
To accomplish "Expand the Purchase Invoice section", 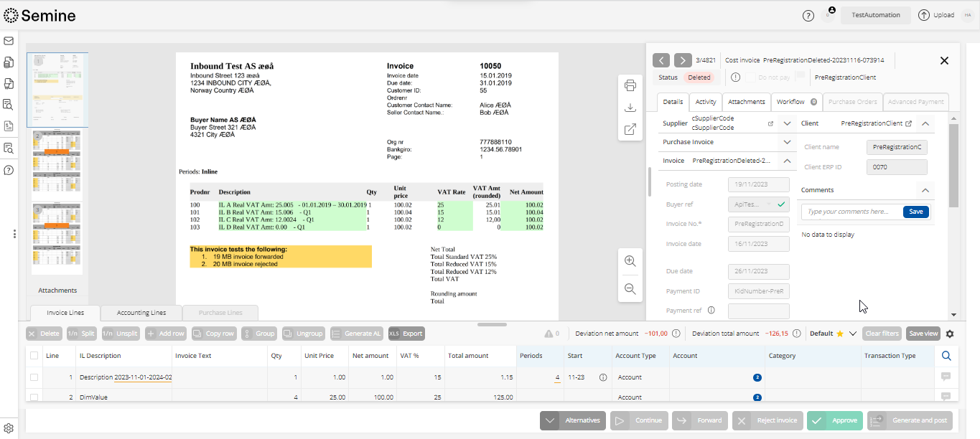I will point(788,142).
